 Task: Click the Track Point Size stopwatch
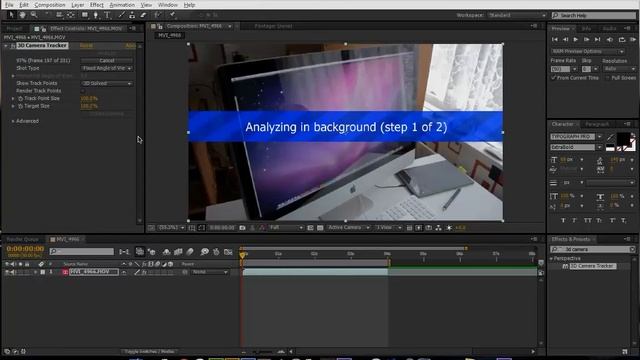(x=20, y=98)
